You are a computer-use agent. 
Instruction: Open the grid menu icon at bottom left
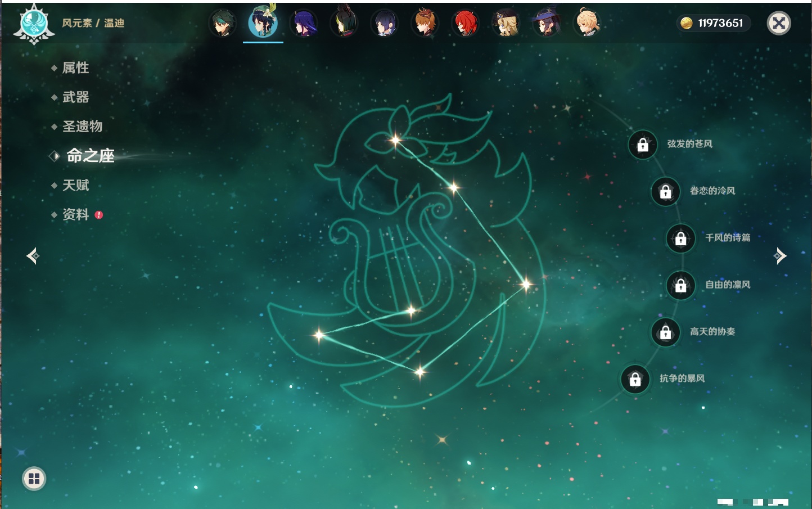point(34,479)
